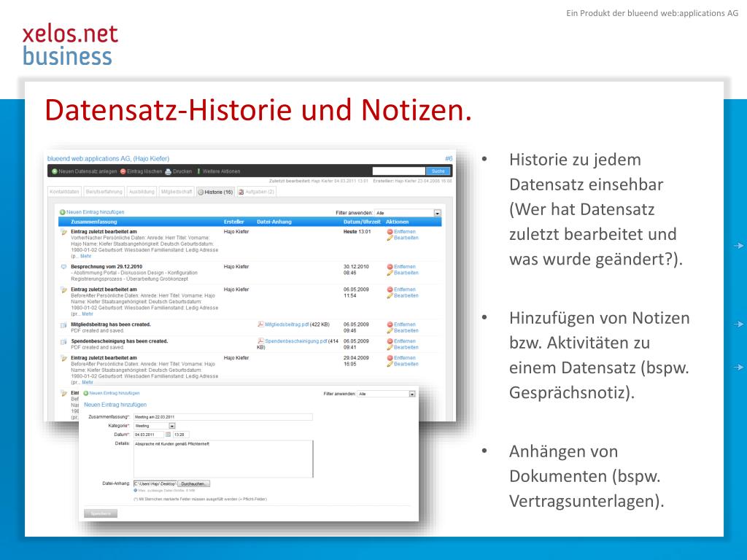This screenshot has width=747, height=560.
Task: Open the calendar picker icon beside Datum
Action: 168,435
